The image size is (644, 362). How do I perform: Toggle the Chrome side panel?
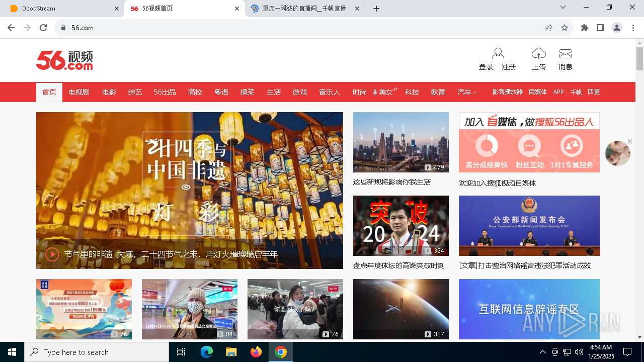click(x=601, y=28)
